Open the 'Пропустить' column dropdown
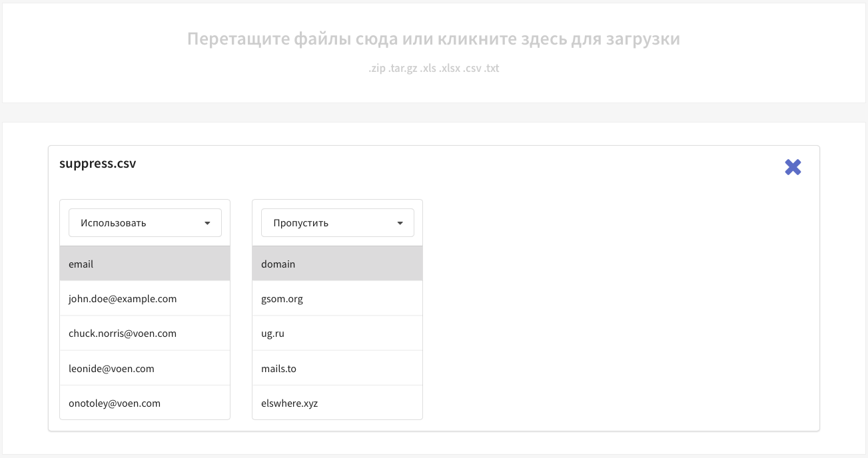Image resolution: width=868 pixels, height=458 pixels. [338, 223]
